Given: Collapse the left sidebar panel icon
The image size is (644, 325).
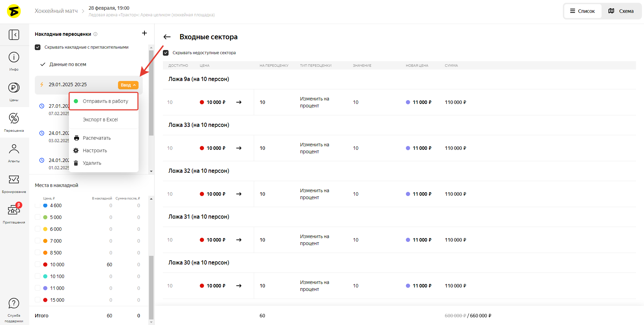Looking at the screenshot, I should 14,35.
